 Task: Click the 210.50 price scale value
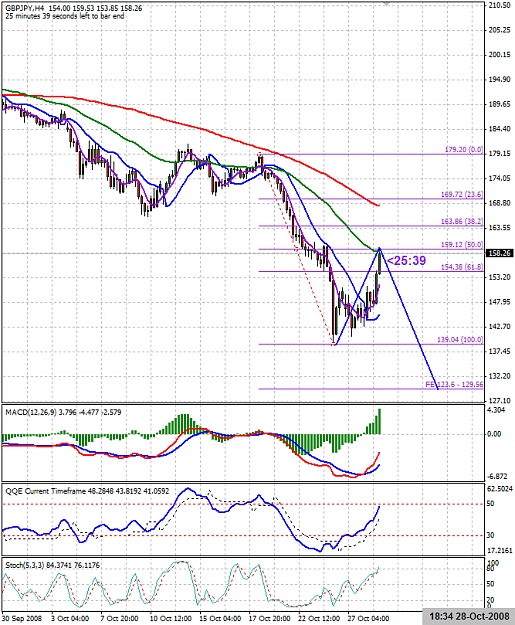pos(499,5)
